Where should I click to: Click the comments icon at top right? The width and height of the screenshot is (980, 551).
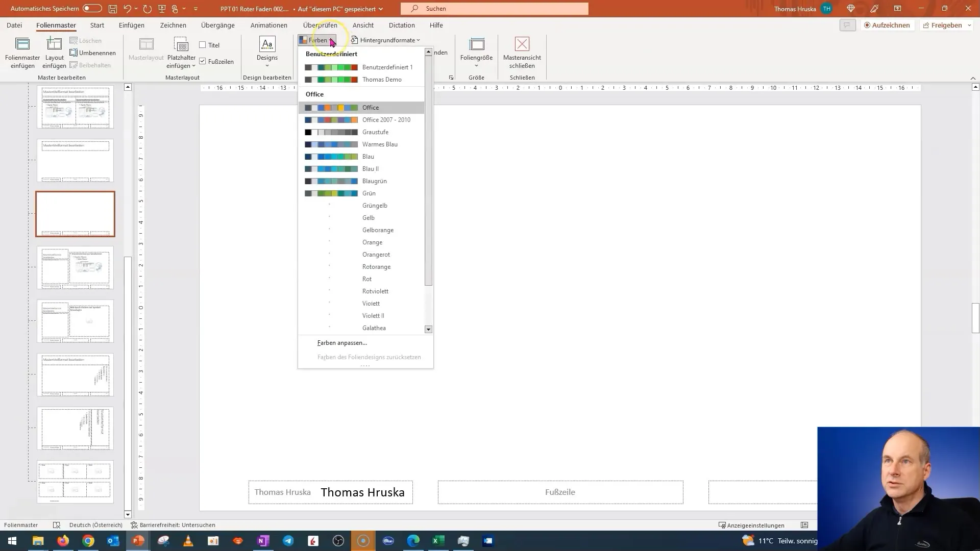point(847,25)
